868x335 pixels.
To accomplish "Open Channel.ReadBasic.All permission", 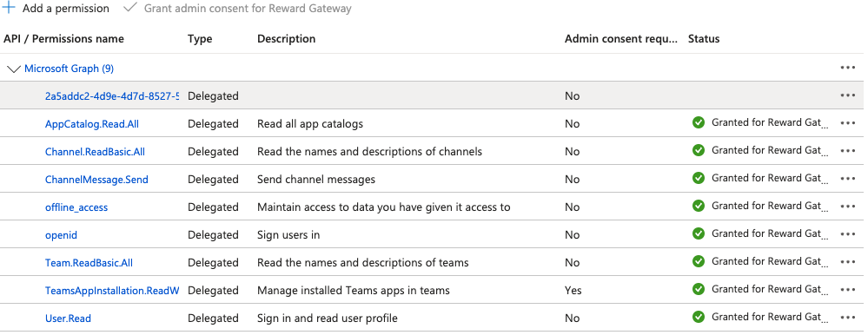I will click(x=95, y=152).
